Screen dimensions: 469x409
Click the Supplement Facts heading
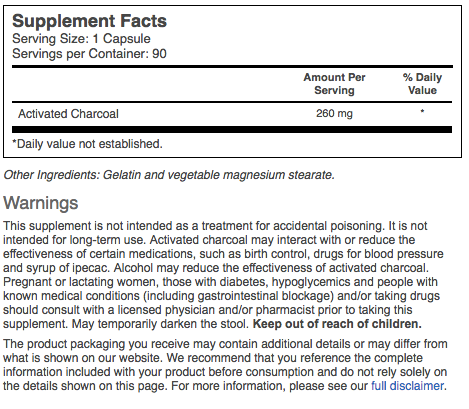89,21
